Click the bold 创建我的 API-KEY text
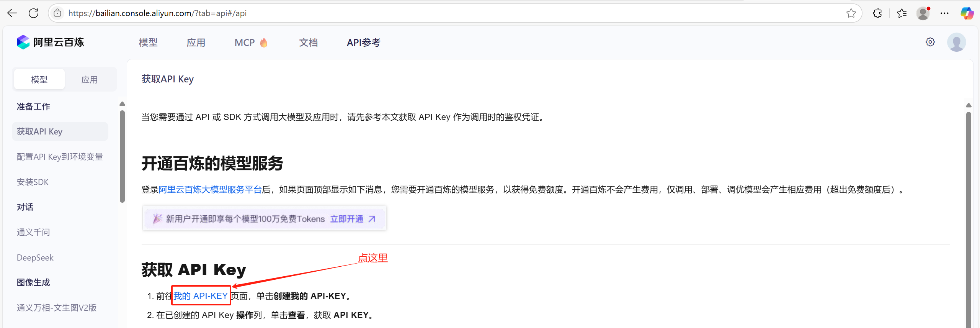The width and height of the screenshot is (980, 328). [309, 296]
